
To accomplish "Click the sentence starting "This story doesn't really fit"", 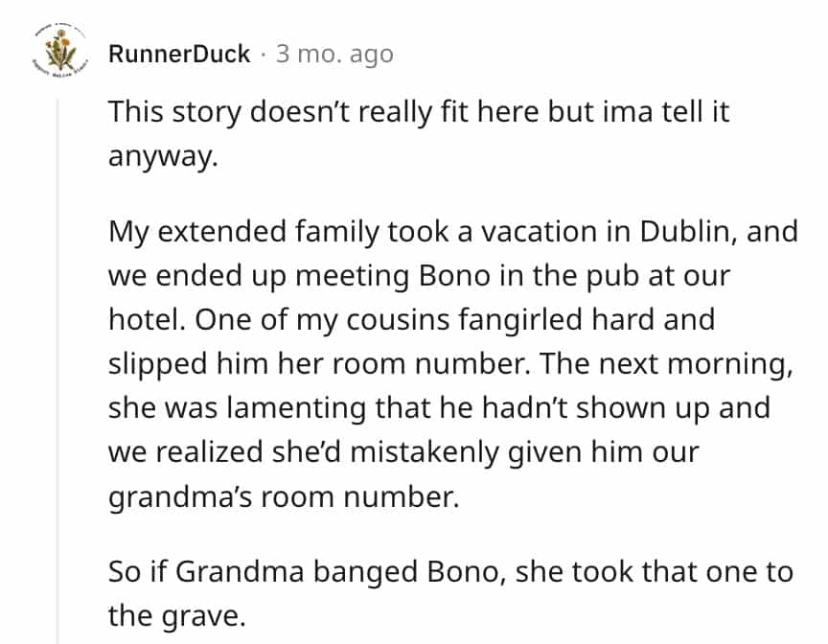I will click(x=419, y=112).
